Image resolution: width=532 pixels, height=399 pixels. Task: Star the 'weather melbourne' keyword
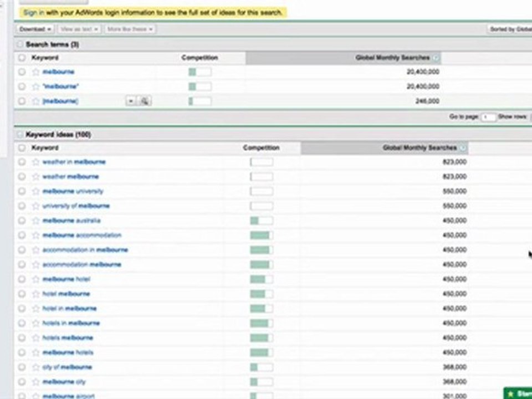point(35,176)
